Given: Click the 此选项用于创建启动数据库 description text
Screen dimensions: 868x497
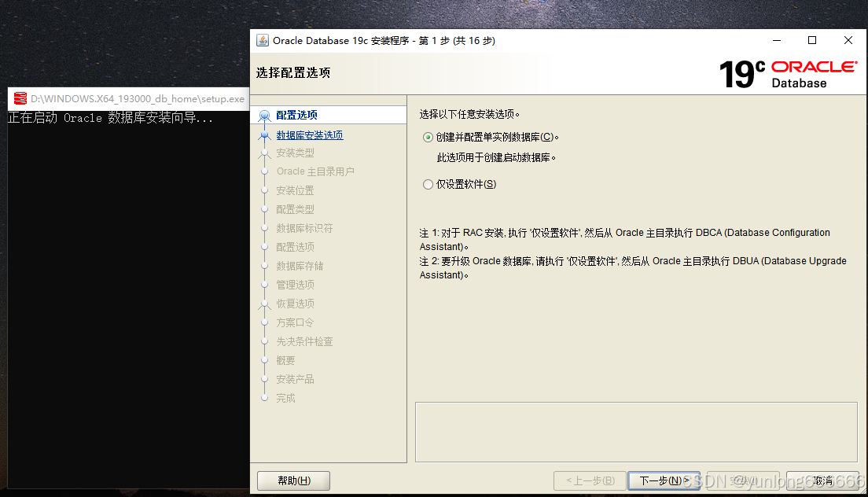Looking at the screenshot, I should [x=496, y=158].
